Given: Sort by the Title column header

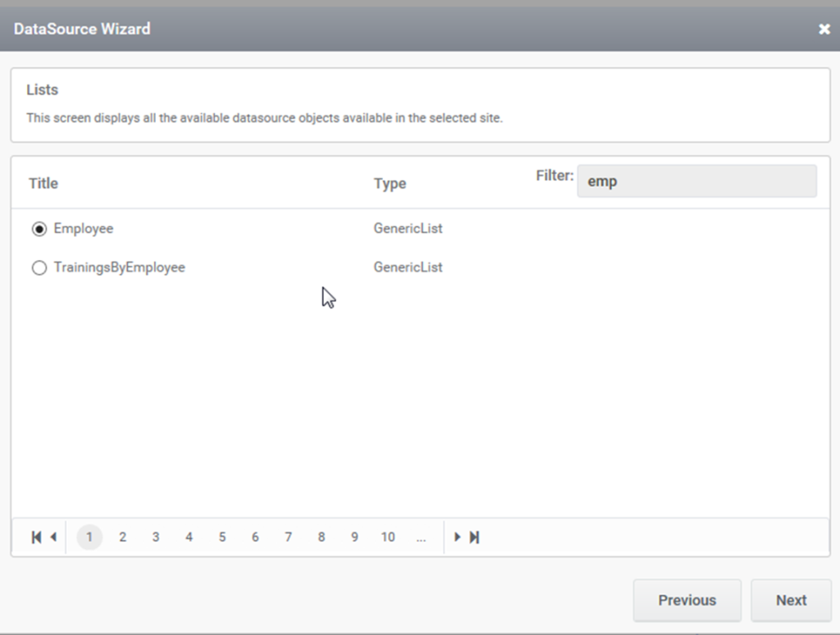Looking at the screenshot, I should click(43, 183).
